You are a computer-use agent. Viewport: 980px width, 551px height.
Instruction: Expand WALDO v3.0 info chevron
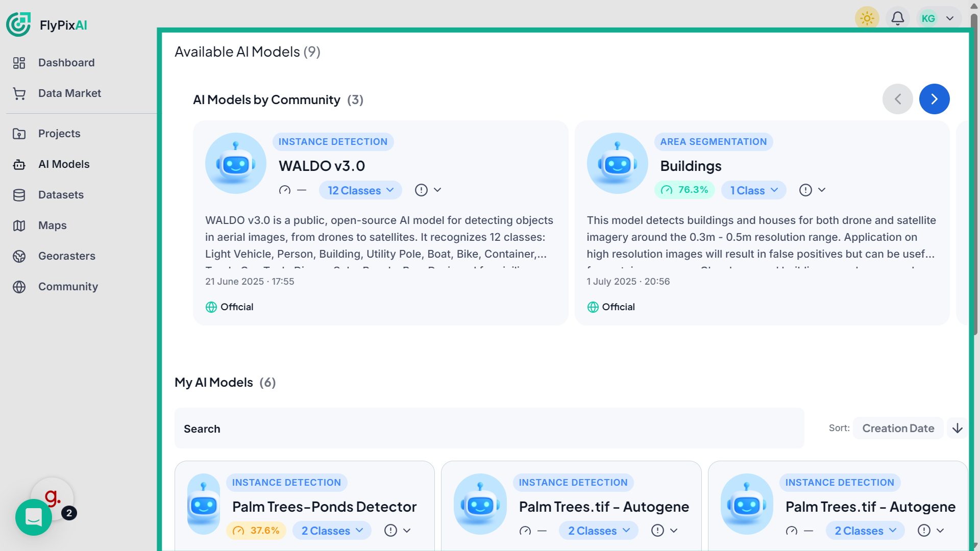click(x=437, y=190)
